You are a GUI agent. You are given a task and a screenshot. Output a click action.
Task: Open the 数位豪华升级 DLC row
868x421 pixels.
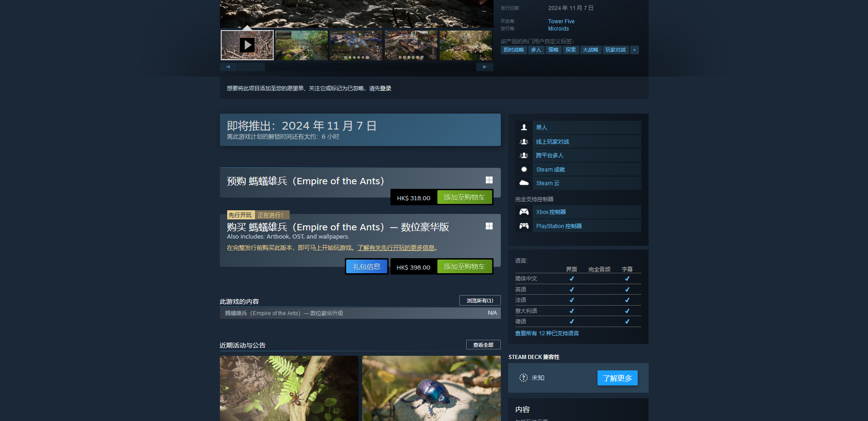(360, 313)
